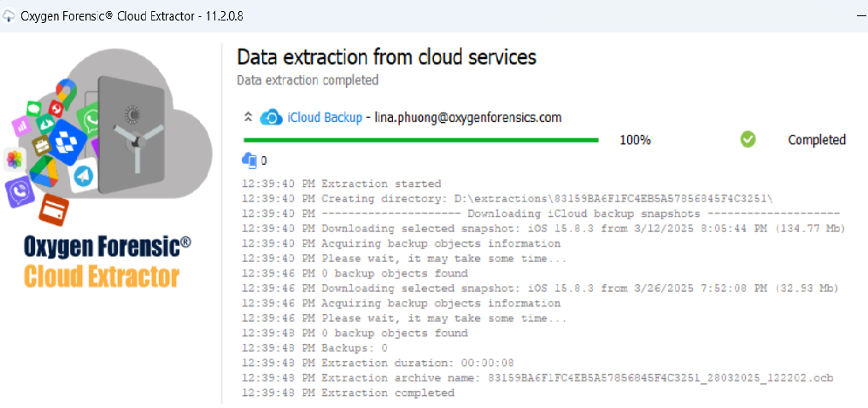
Task: Click the lina.phuong@oxygenforensics.com account text
Action: [x=467, y=117]
